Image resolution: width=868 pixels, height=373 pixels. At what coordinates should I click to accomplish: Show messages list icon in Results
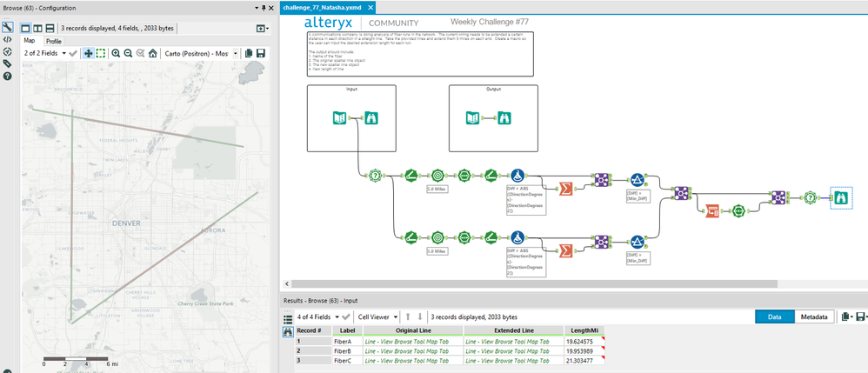(x=288, y=319)
